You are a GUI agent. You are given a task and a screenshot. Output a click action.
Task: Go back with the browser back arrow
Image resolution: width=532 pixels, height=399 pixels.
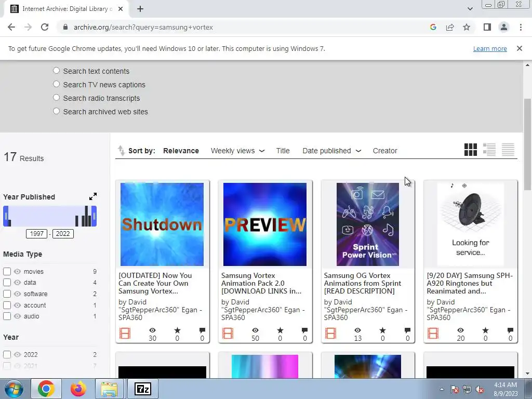[x=11, y=27]
